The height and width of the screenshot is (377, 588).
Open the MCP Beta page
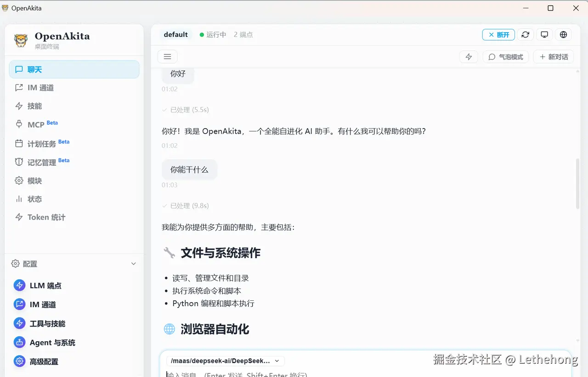pos(74,124)
